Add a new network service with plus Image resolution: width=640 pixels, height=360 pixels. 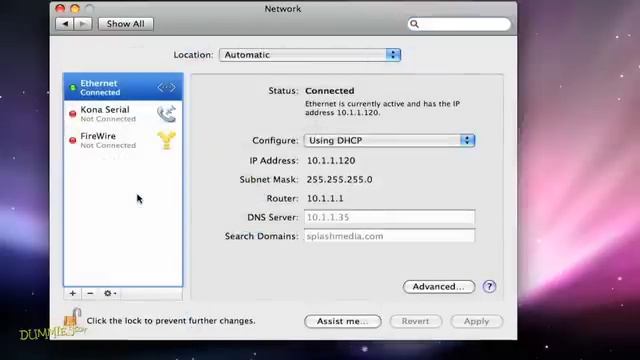click(73, 293)
